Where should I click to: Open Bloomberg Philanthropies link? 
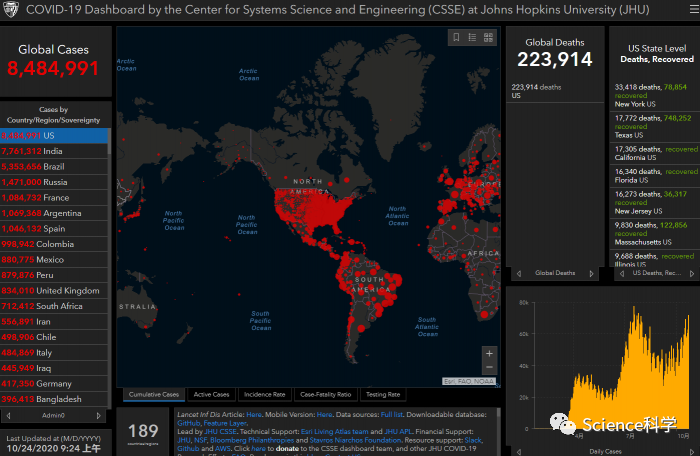pos(252,440)
